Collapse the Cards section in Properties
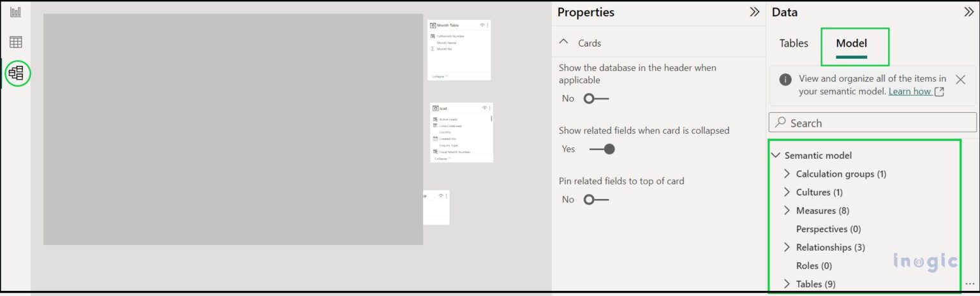This screenshot has width=980, height=296. 563,42
